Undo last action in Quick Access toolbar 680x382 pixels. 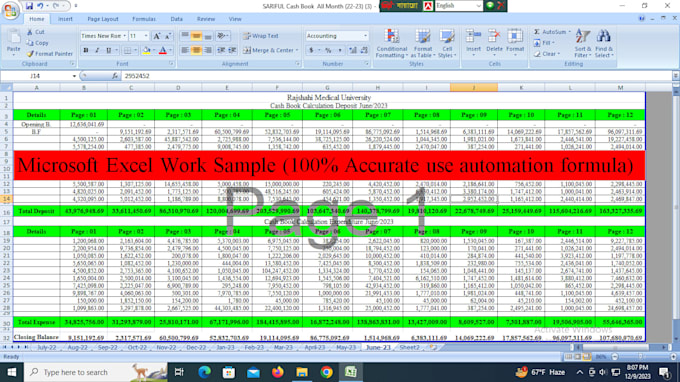coord(40,6)
